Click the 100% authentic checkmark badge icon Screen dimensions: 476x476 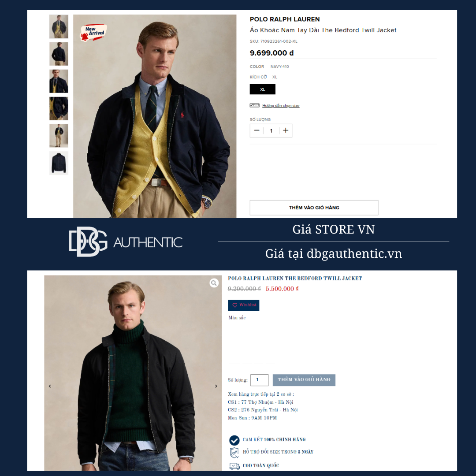pos(234,440)
